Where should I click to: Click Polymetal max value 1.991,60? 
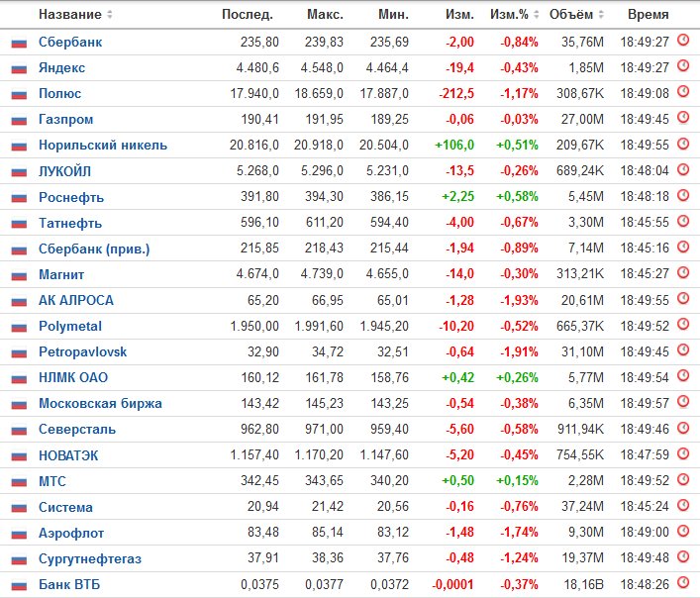(319, 326)
